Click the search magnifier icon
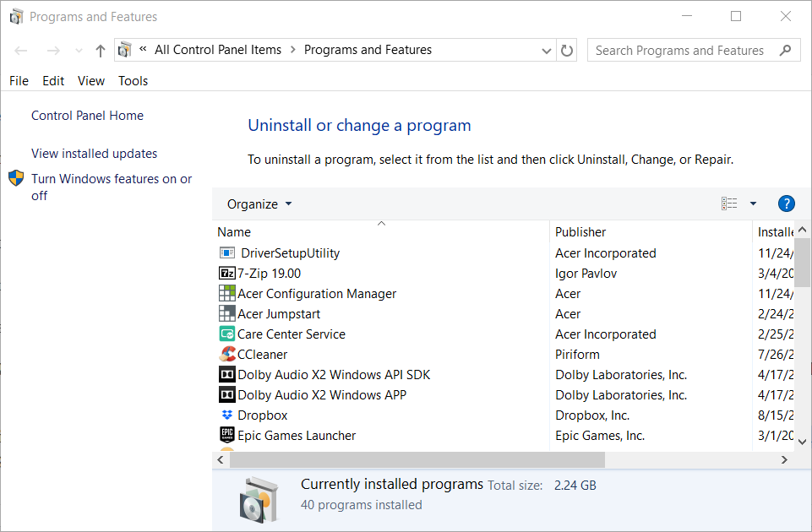 tap(785, 50)
